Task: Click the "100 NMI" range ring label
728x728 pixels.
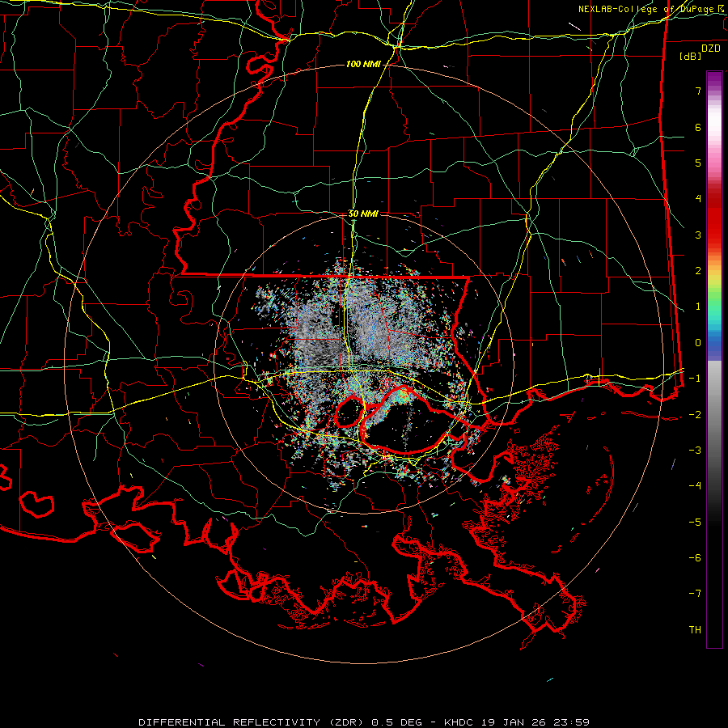Action: point(363,64)
